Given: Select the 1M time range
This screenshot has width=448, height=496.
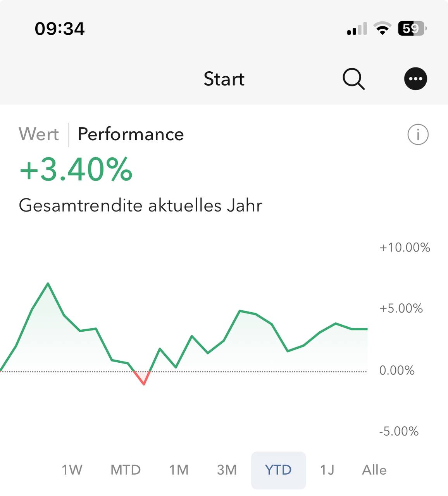Looking at the screenshot, I should [x=179, y=470].
